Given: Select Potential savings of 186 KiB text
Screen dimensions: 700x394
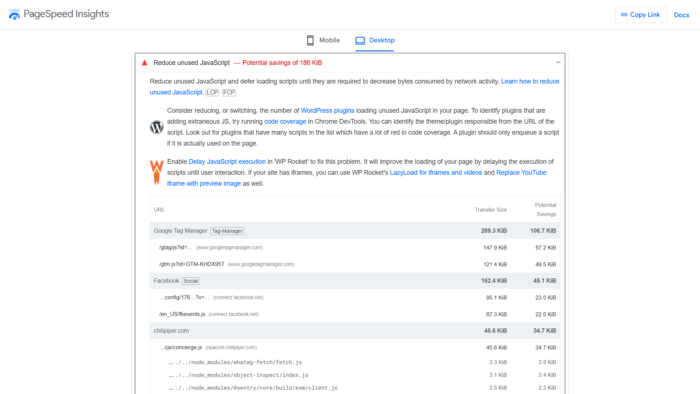Looking at the screenshot, I should point(282,63).
